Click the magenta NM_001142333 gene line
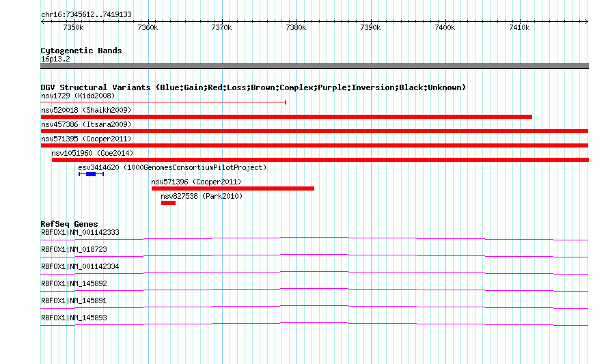Image resolution: width=608 pixels, height=364 pixels. [x=314, y=237]
